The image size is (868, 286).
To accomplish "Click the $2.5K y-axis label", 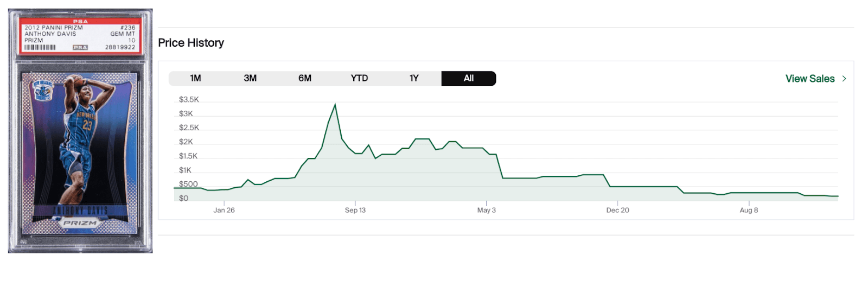I will (189, 128).
